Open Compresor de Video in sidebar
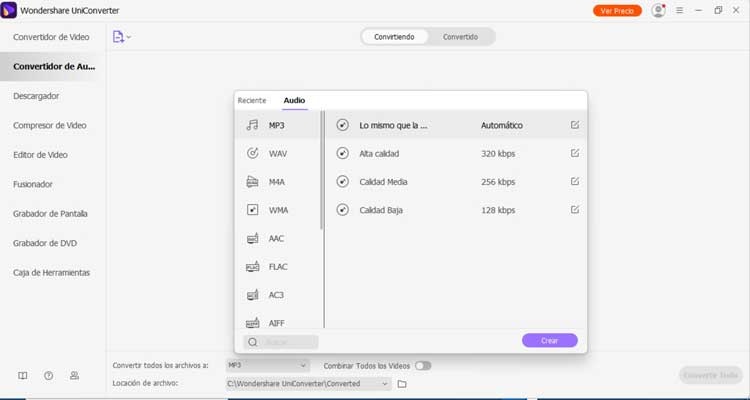750x400 pixels. (x=50, y=125)
